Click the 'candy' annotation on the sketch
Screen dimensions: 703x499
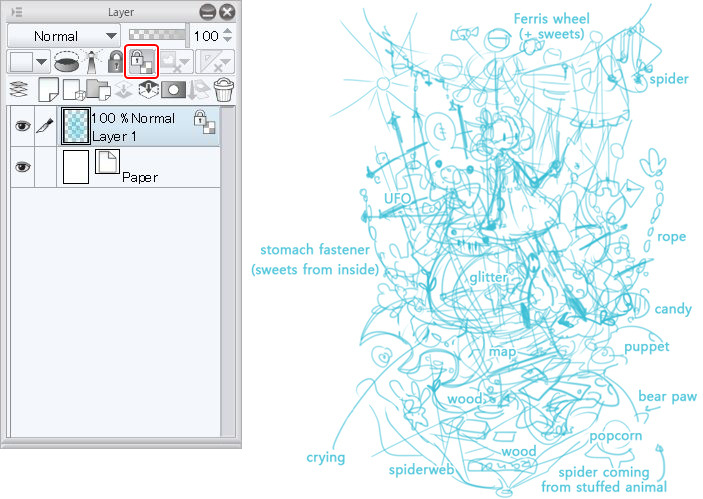(673, 309)
